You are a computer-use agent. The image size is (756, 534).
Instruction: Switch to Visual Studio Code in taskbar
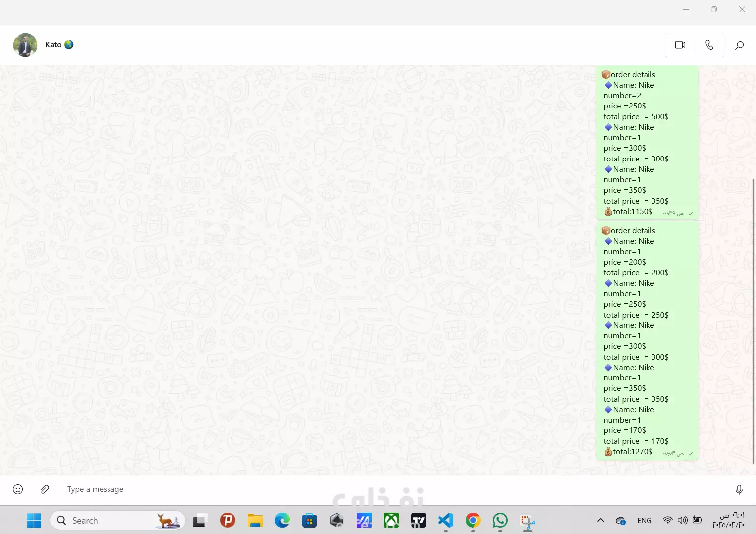pyautogui.click(x=446, y=520)
